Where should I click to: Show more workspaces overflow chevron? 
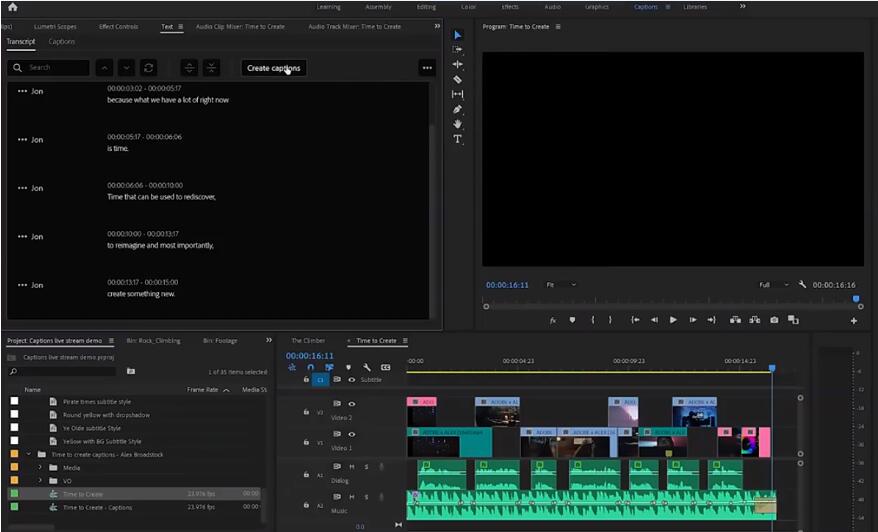click(x=742, y=6)
